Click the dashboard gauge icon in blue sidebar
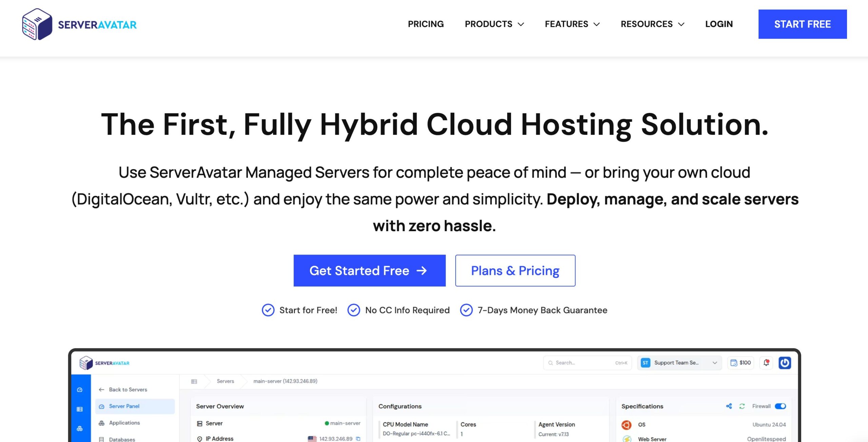The image size is (868, 442). point(80,390)
